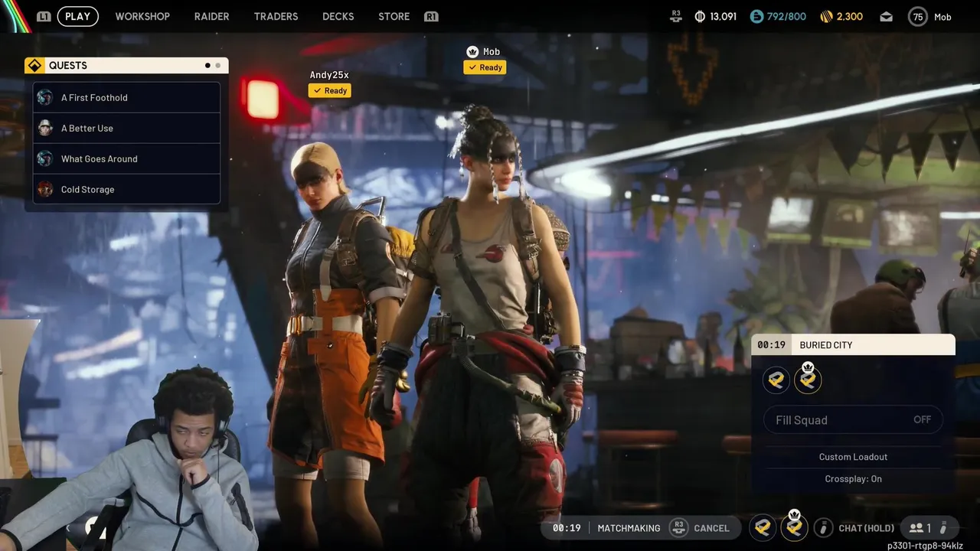Open the mail inbox envelope icon
The image size is (980, 551).
pyautogui.click(x=886, y=16)
